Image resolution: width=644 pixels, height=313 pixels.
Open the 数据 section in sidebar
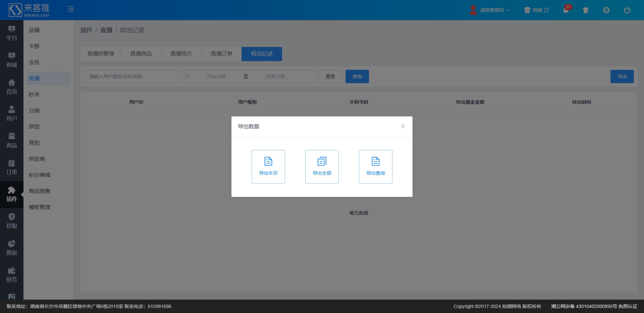pyautogui.click(x=11, y=248)
